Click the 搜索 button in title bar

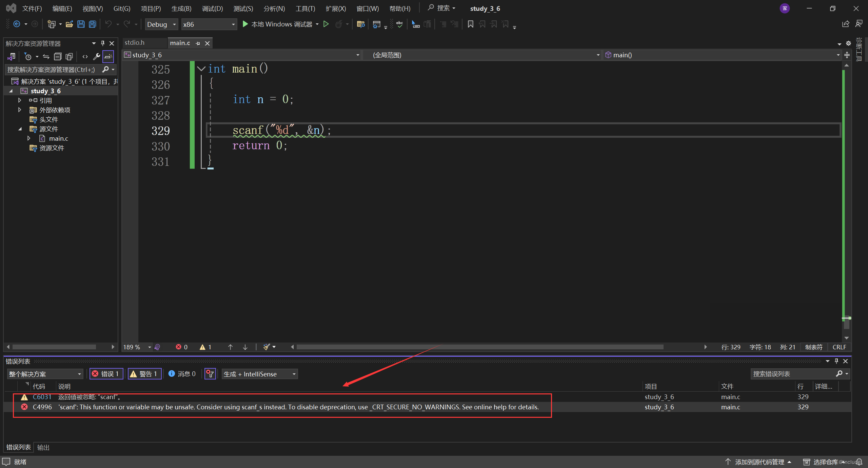tap(441, 8)
